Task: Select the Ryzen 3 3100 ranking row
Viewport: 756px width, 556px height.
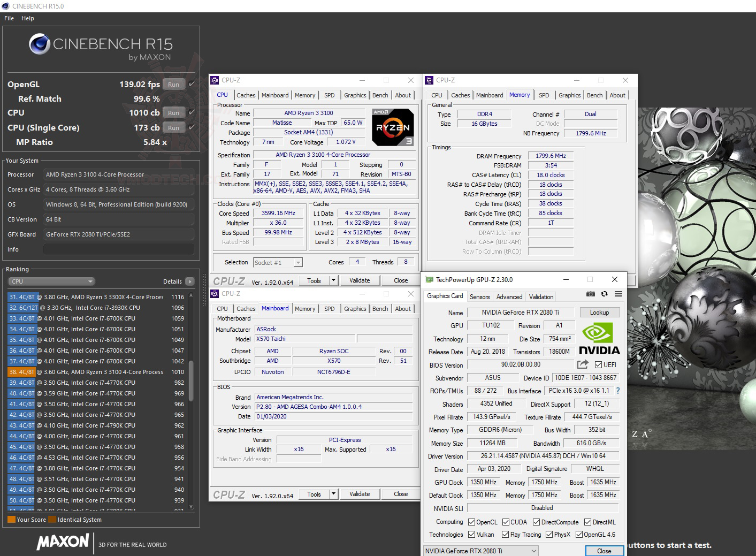Action: [96, 372]
